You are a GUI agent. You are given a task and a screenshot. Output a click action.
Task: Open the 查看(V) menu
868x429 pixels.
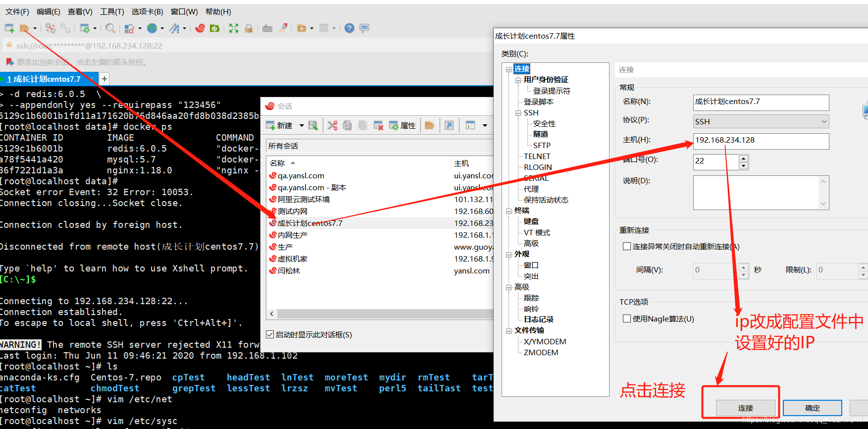(x=80, y=11)
